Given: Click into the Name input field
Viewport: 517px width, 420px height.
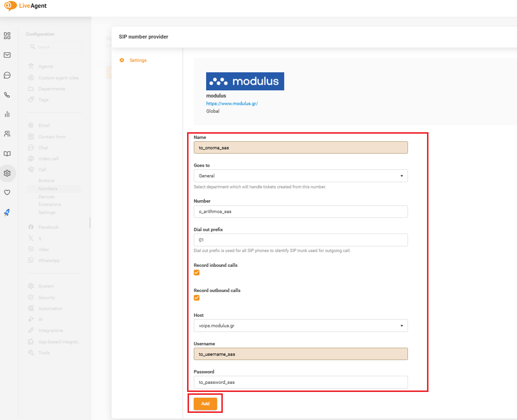Looking at the screenshot, I should click(300, 147).
